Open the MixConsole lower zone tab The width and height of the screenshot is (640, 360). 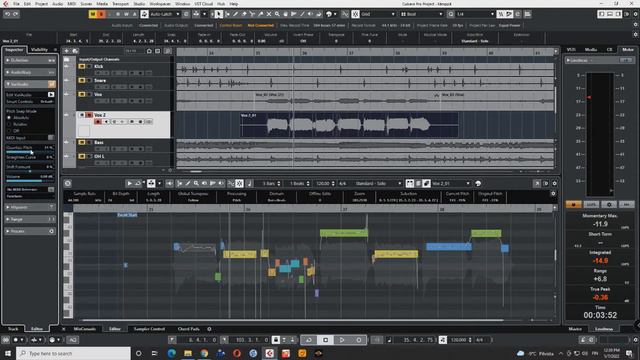point(84,329)
